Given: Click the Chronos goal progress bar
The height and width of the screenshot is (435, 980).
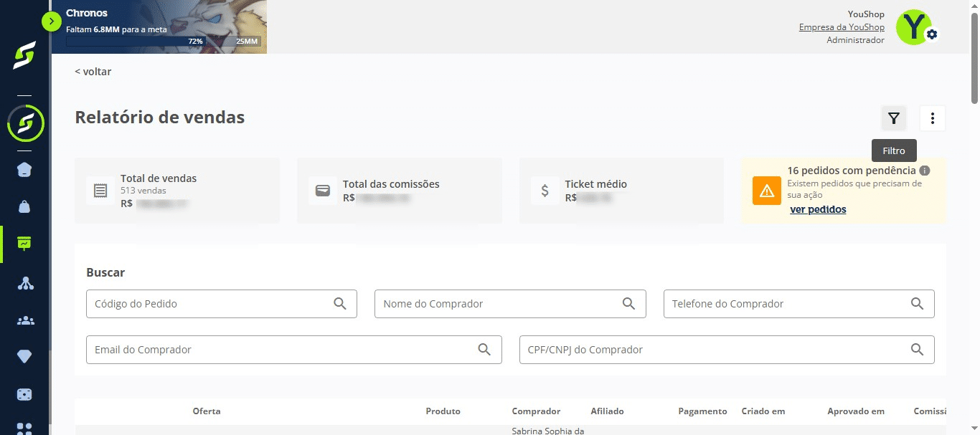Looking at the screenshot, I should click(x=163, y=42).
